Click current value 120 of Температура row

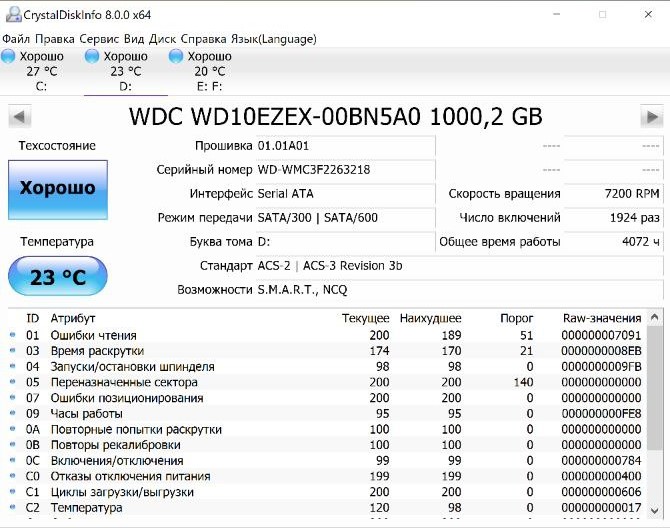[379, 508]
